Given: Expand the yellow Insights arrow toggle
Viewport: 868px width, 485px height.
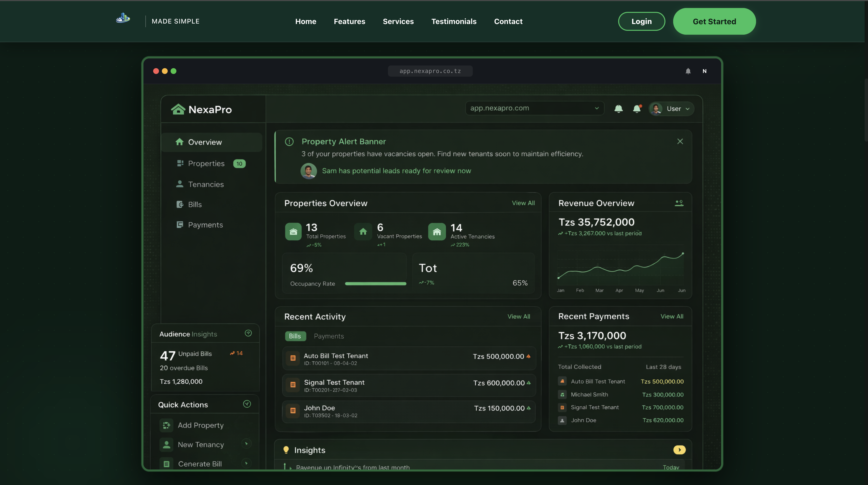Looking at the screenshot, I should [x=679, y=450].
